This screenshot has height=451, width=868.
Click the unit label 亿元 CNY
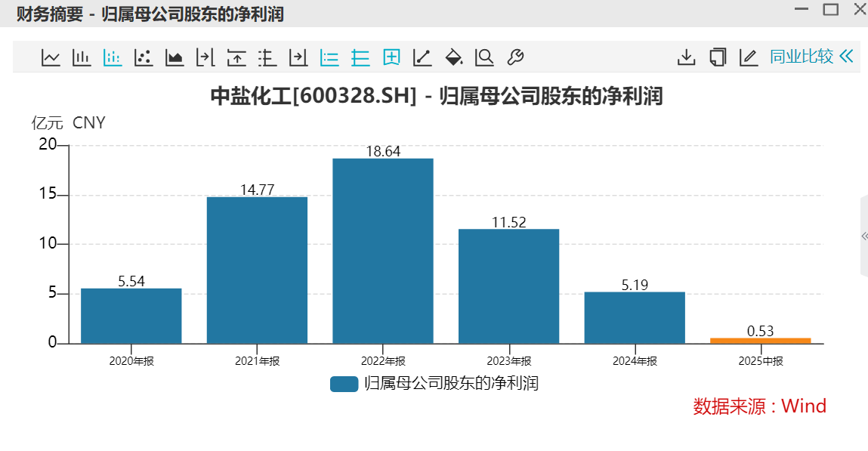coord(68,123)
